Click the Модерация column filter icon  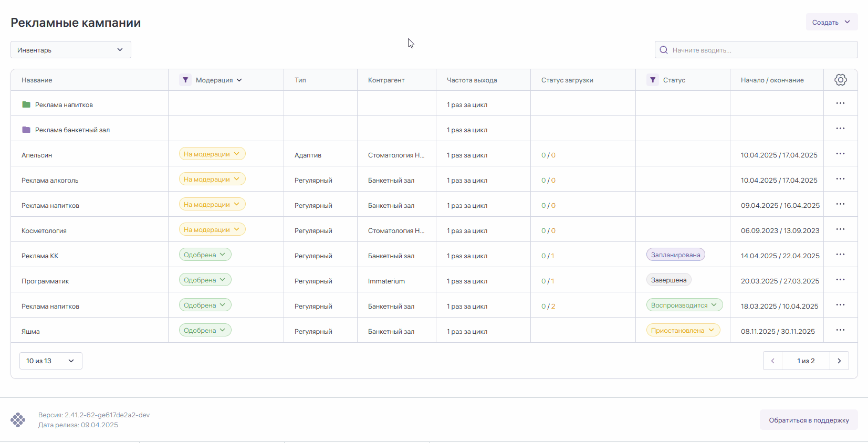185,80
